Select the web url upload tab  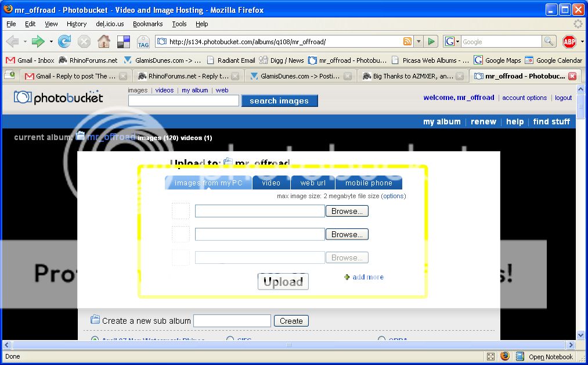pos(313,183)
